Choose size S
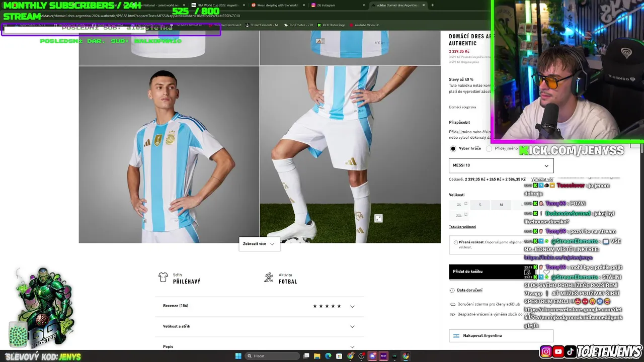 [480, 205]
